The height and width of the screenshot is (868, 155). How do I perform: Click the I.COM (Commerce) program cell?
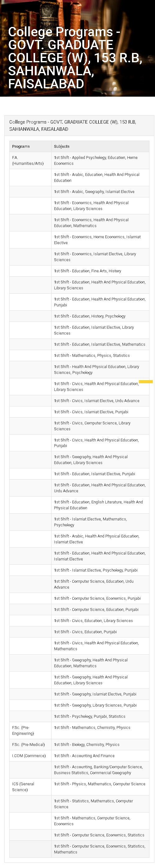point(30,756)
